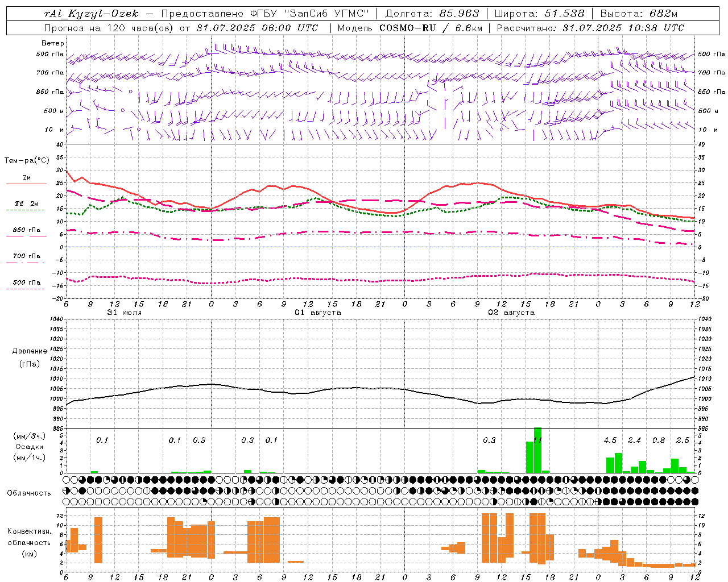Click the Давление pressure panel label
The image size is (728, 582).
pyautogui.click(x=30, y=351)
